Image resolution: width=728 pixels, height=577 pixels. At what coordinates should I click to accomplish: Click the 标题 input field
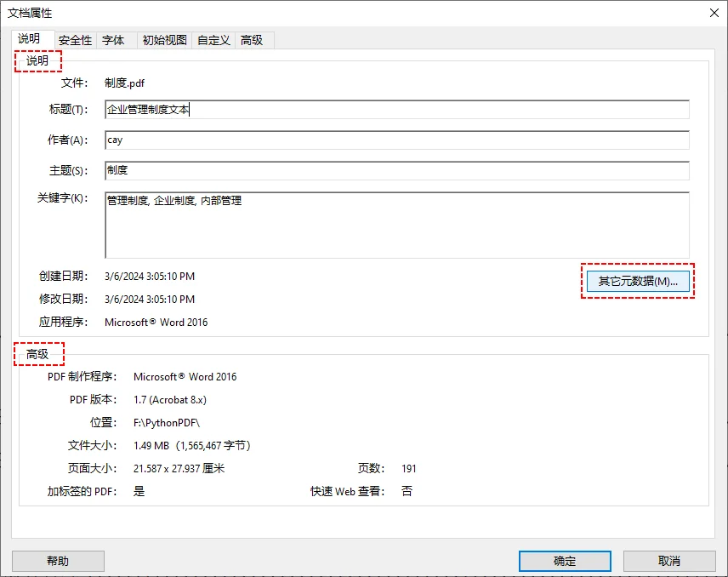397,110
